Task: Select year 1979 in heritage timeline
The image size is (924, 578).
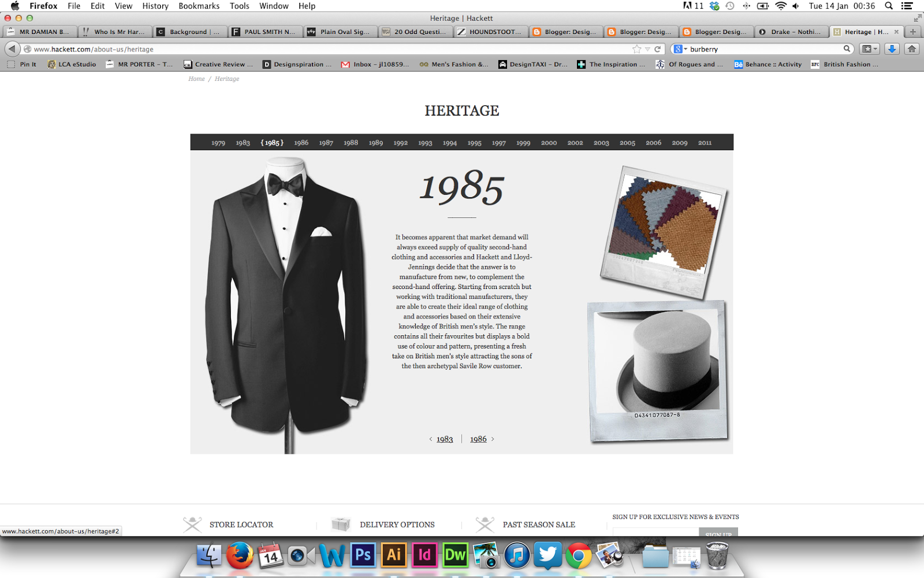Action: click(x=218, y=143)
